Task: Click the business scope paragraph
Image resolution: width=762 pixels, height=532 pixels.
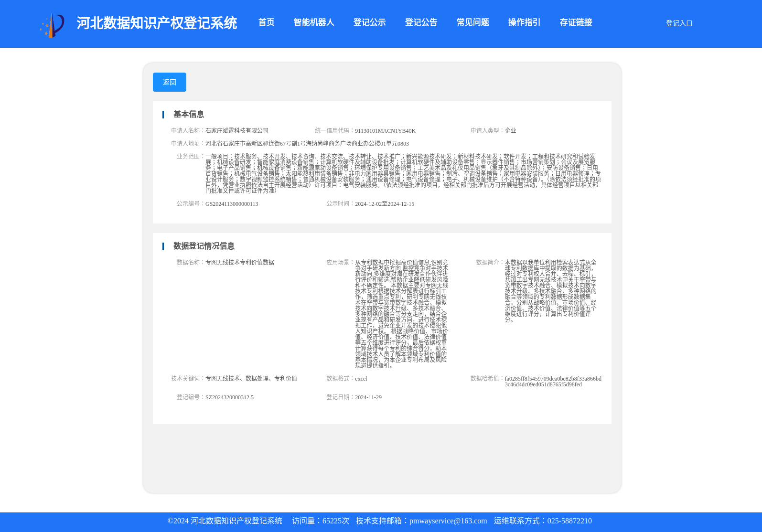Action: click(403, 173)
